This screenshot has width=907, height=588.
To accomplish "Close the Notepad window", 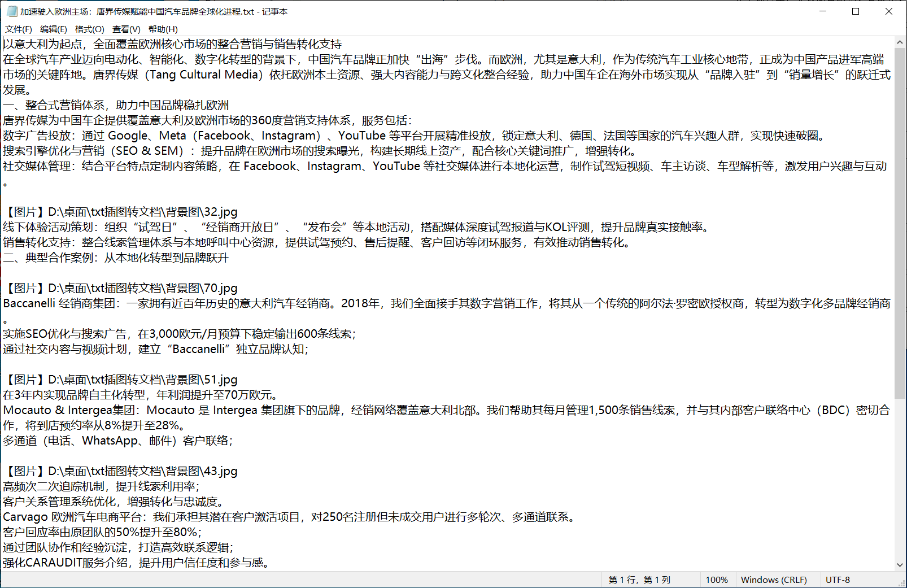I will (889, 11).
